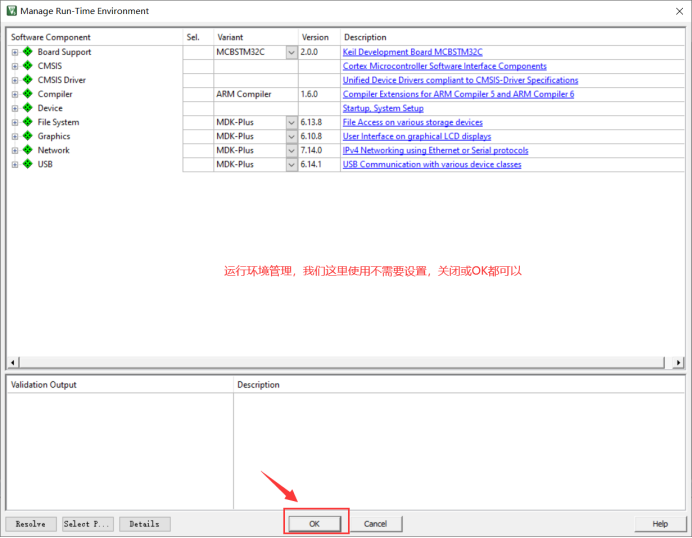Click the horizontal scrollbar left arrow
The width and height of the screenshot is (692, 538).
pos(13,362)
